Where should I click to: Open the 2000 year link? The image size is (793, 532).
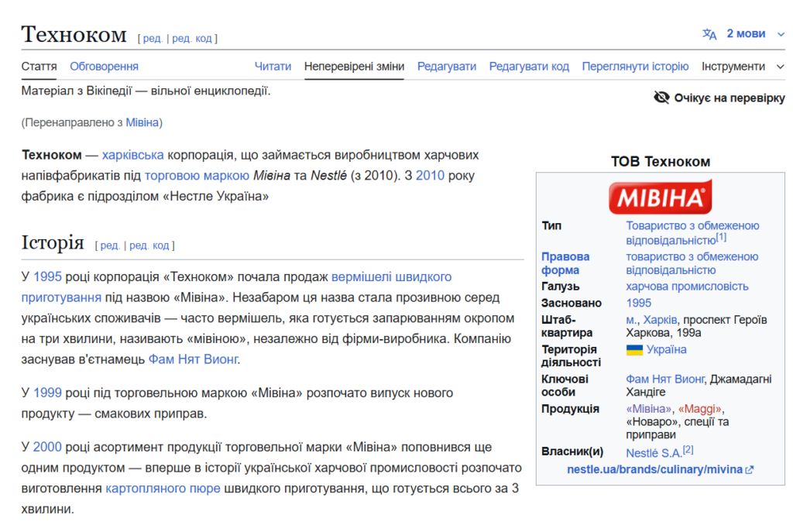(47, 447)
